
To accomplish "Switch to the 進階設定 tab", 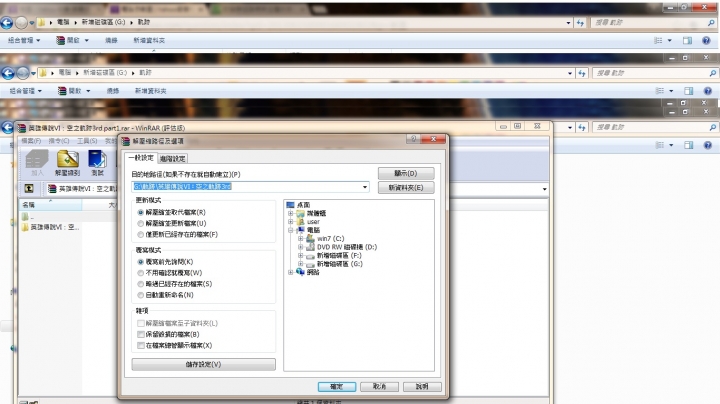I will (173, 159).
